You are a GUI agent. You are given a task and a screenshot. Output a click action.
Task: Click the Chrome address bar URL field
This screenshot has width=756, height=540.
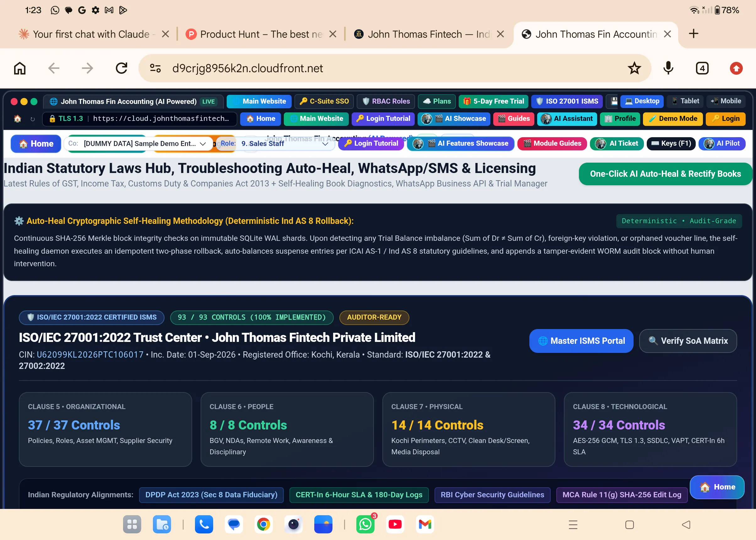point(396,68)
